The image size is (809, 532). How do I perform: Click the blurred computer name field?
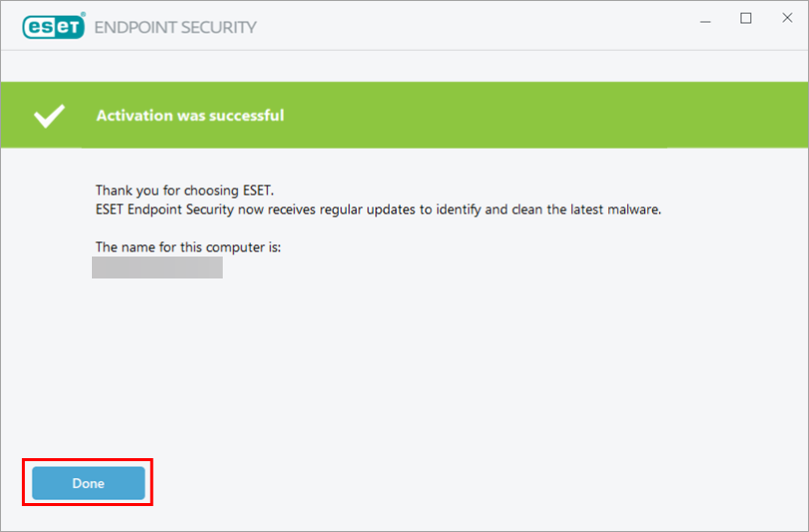[x=157, y=267]
